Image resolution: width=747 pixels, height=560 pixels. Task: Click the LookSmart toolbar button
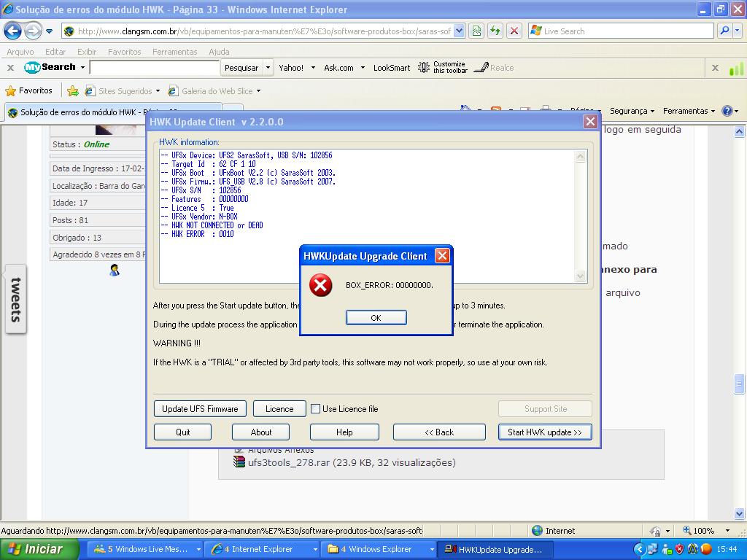pyautogui.click(x=392, y=68)
